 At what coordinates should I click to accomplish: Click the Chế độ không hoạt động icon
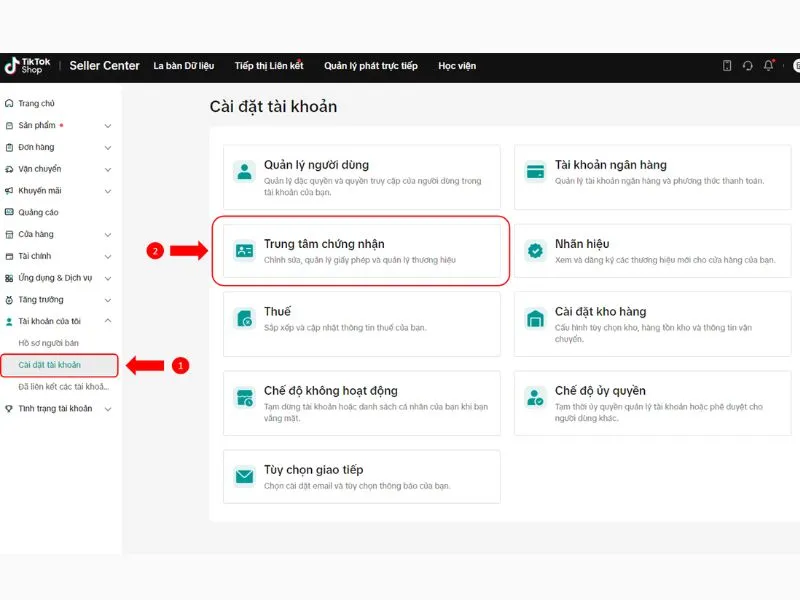(x=244, y=397)
